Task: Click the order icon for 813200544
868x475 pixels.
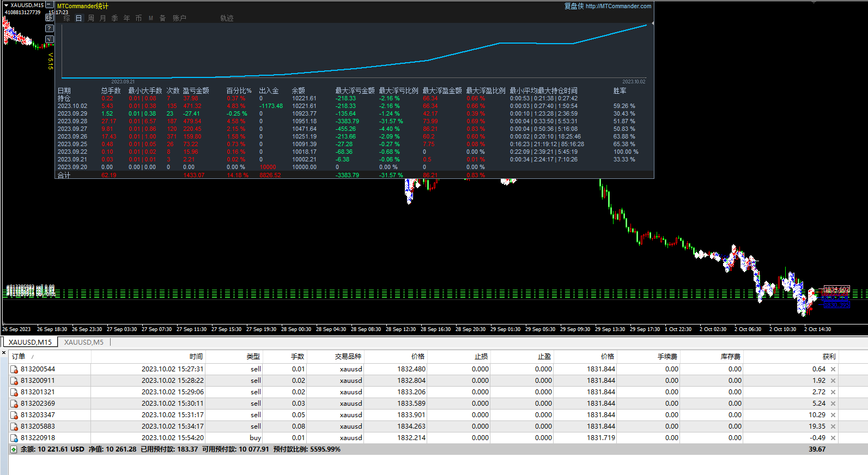Action: point(14,369)
